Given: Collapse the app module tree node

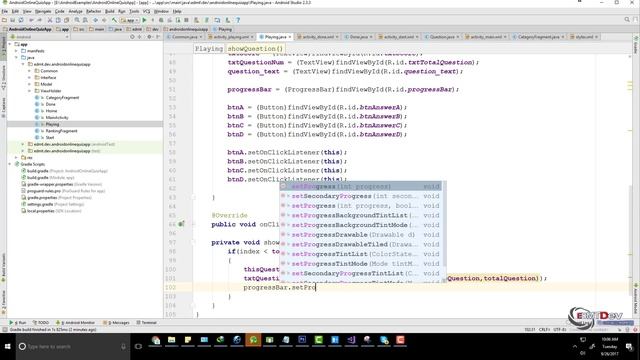Looking at the screenshot, I should point(10,44).
